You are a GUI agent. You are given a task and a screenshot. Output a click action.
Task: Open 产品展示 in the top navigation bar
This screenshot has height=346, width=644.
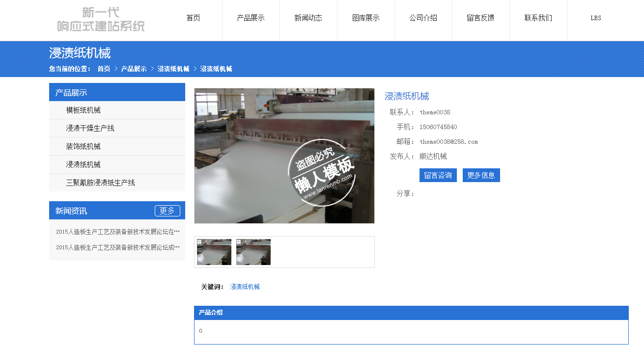pyautogui.click(x=251, y=18)
